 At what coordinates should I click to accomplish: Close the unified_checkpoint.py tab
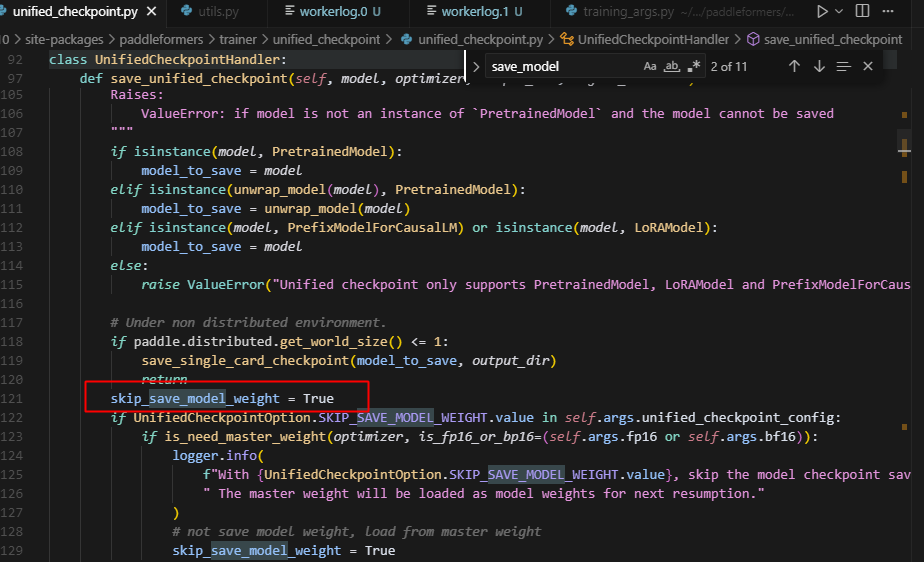149,12
